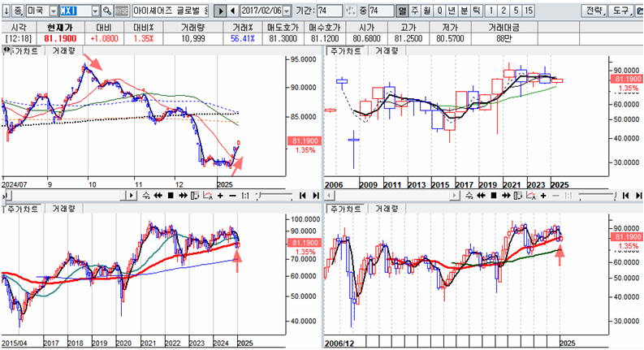Switch to bottom-right 거래량 tab
The image size is (644, 350).
coord(387,209)
